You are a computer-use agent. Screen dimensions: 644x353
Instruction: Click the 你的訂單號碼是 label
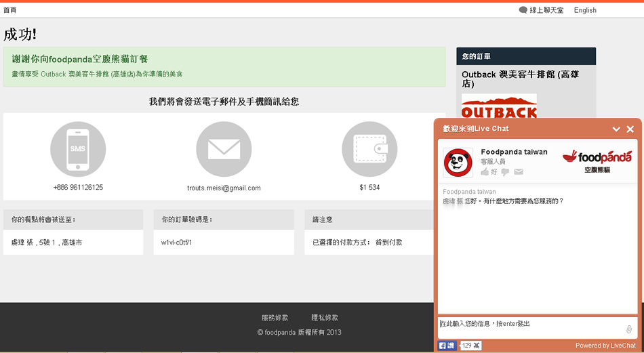click(187, 220)
